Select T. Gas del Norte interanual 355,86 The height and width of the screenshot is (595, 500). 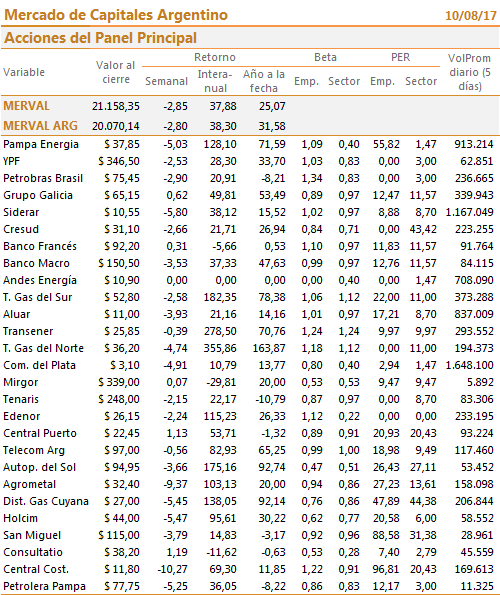click(220, 348)
